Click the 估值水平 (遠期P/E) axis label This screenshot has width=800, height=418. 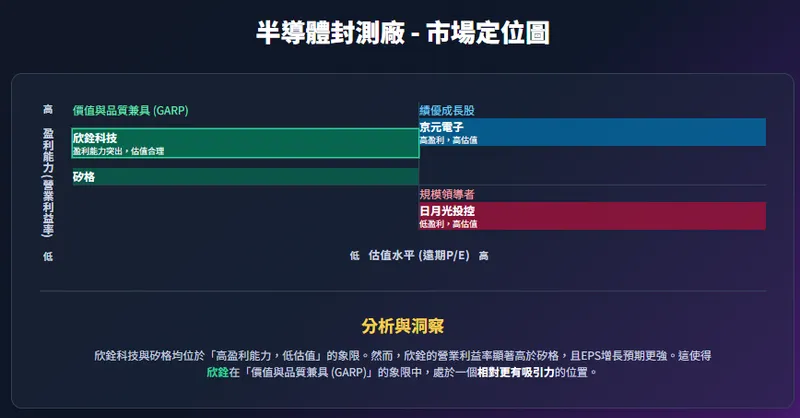point(418,255)
